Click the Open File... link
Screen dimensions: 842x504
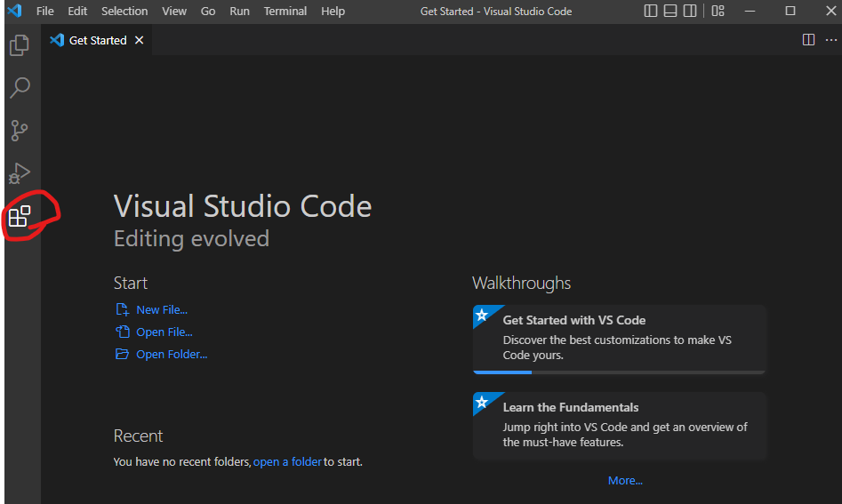coord(164,332)
